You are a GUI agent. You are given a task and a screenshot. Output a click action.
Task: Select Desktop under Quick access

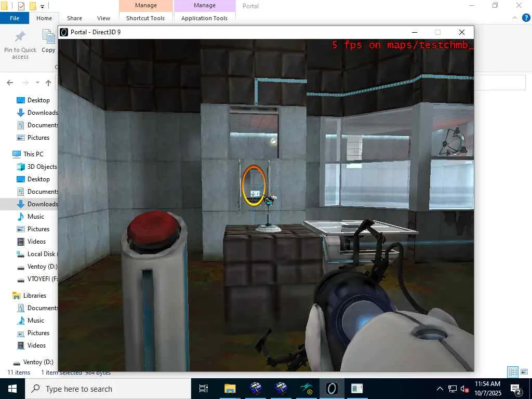(x=38, y=100)
